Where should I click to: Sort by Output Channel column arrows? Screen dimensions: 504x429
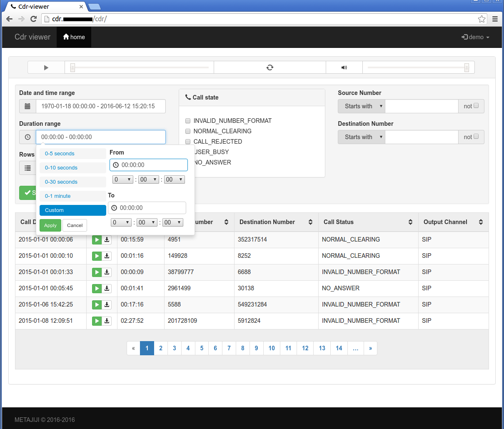(x=481, y=222)
